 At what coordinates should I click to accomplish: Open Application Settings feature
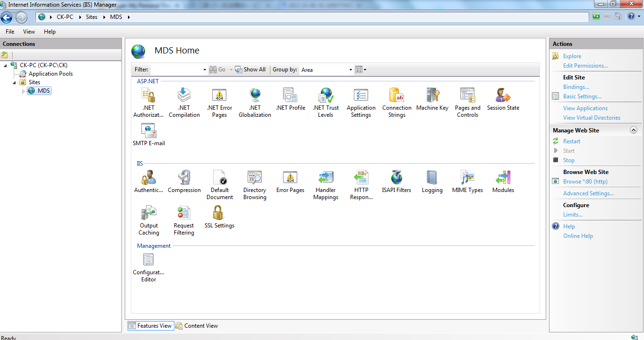click(361, 103)
